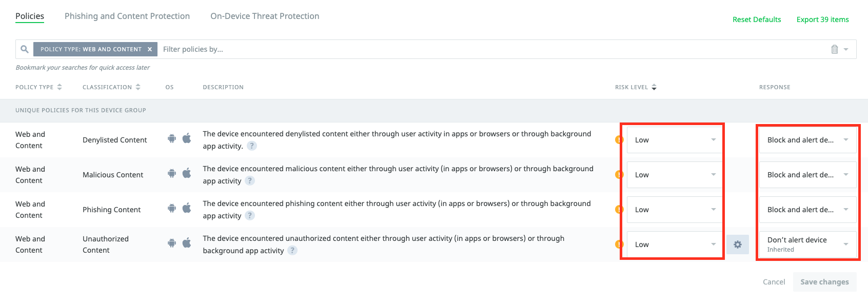Viewport: 868px width, 306px height.
Task: Click Save changes
Action: (x=824, y=281)
